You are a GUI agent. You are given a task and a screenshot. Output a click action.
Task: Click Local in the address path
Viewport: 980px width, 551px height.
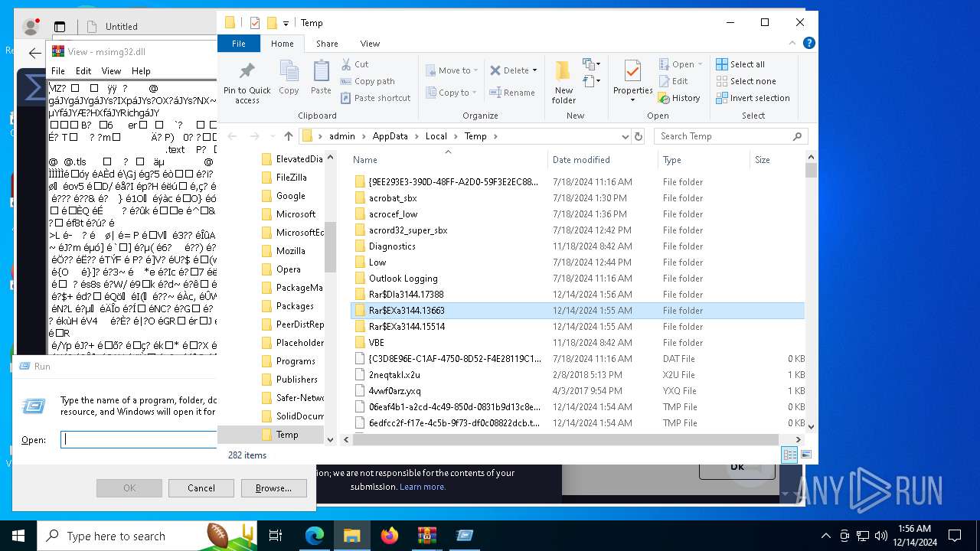(436, 136)
